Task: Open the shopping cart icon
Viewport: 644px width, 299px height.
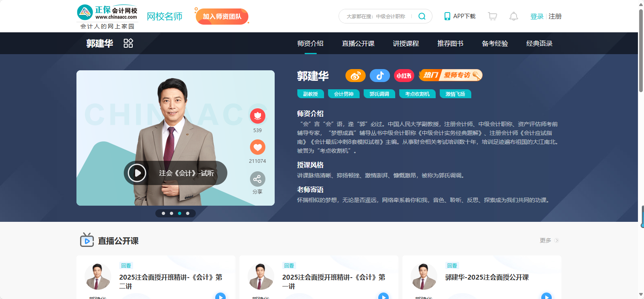Action: coord(492,16)
